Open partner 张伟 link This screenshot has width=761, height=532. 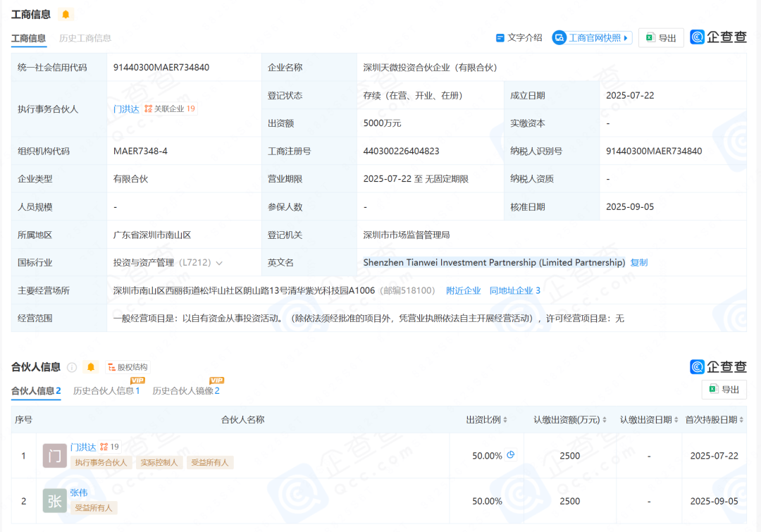(79, 493)
